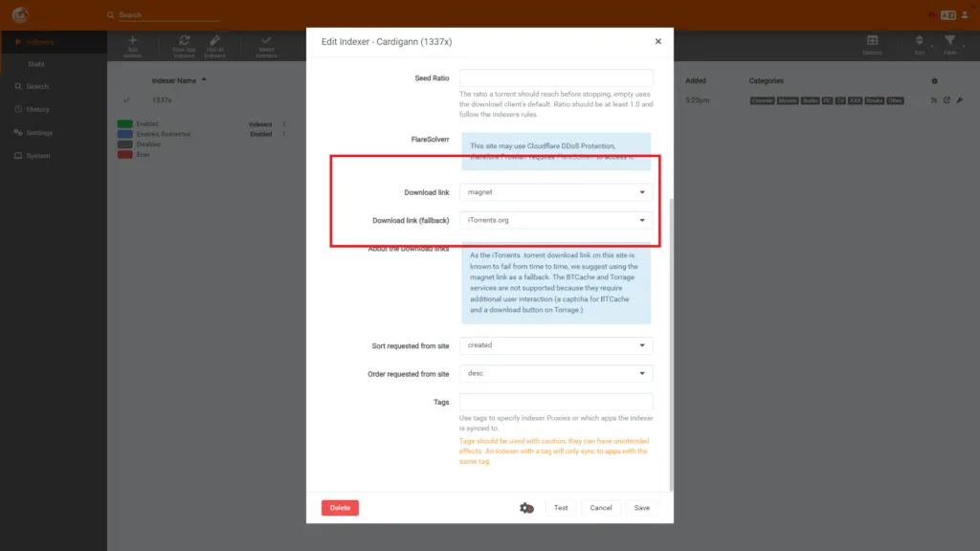This screenshot has height=551, width=980.
Task: Go to History in the sidebar
Action: [38, 109]
